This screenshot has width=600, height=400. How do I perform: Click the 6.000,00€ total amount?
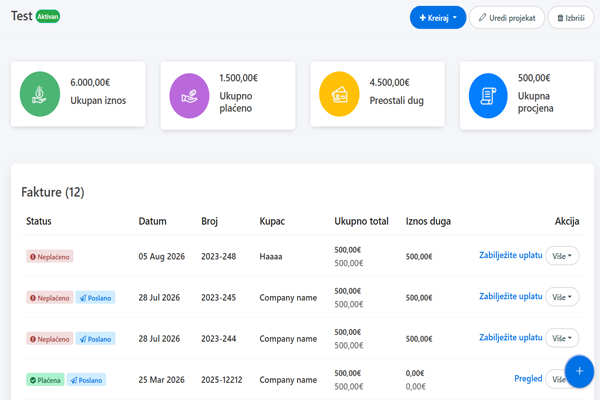(x=90, y=82)
